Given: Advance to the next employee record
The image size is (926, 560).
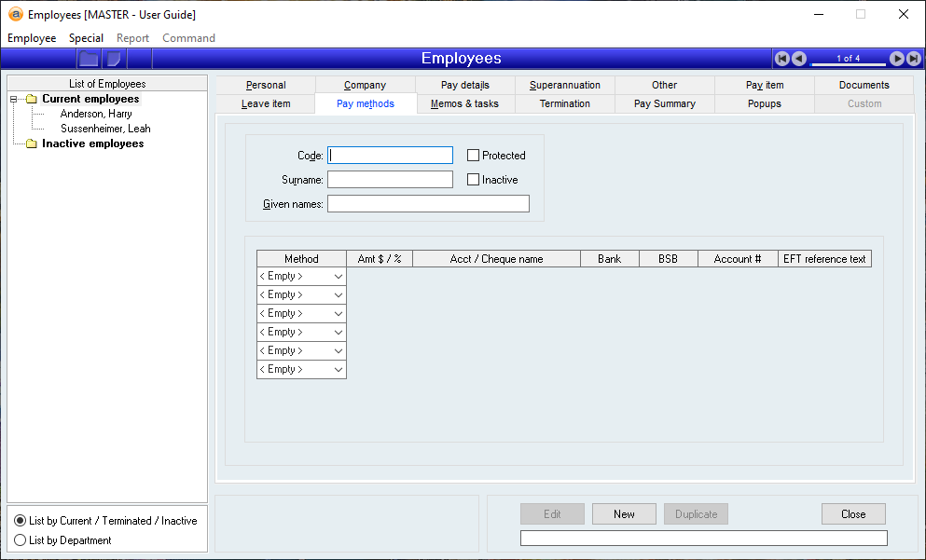Looking at the screenshot, I should 897,59.
